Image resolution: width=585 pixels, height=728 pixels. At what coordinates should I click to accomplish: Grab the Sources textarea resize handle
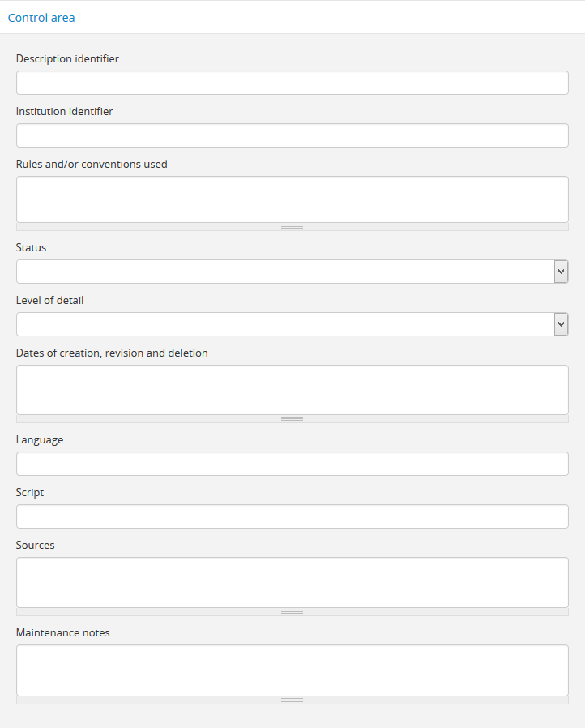coord(292,612)
